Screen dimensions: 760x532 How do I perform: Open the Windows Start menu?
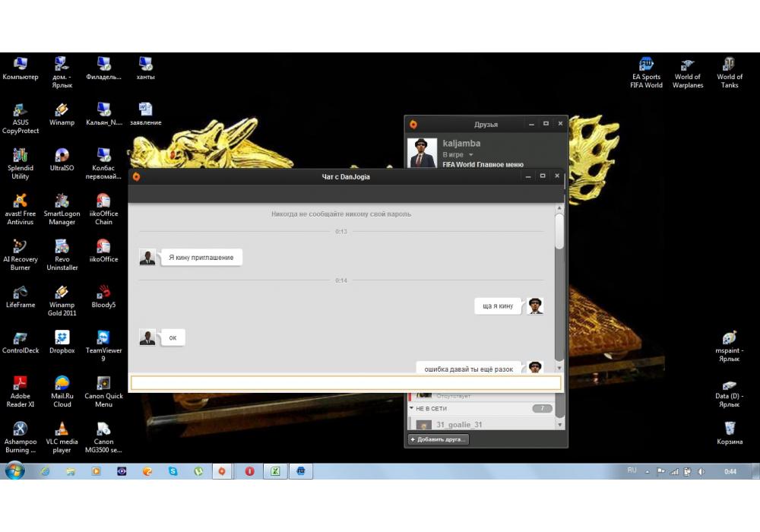click(x=15, y=471)
